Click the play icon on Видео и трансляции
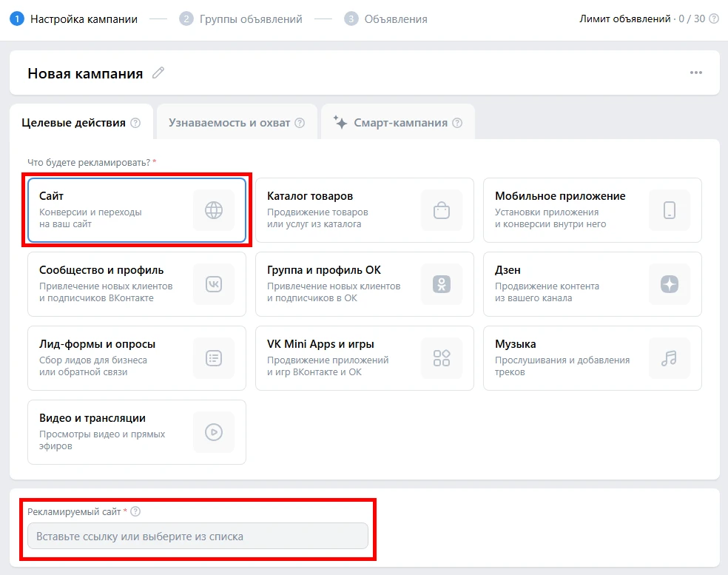728x575 pixels. (214, 432)
